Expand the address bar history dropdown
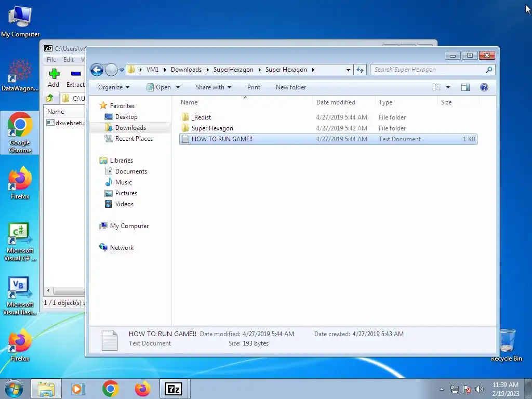The height and width of the screenshot is (399, 532). [348, 70]
